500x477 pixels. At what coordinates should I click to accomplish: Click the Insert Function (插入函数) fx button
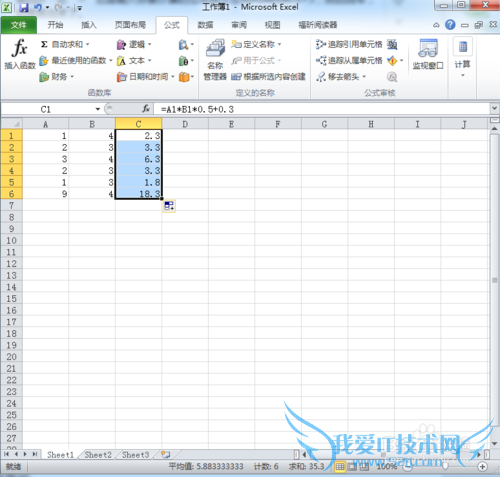20,54
